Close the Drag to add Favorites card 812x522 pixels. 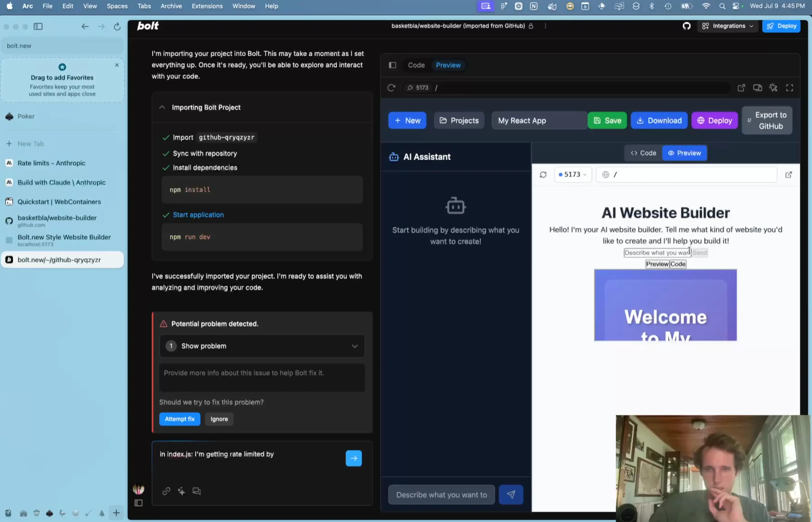117,65
